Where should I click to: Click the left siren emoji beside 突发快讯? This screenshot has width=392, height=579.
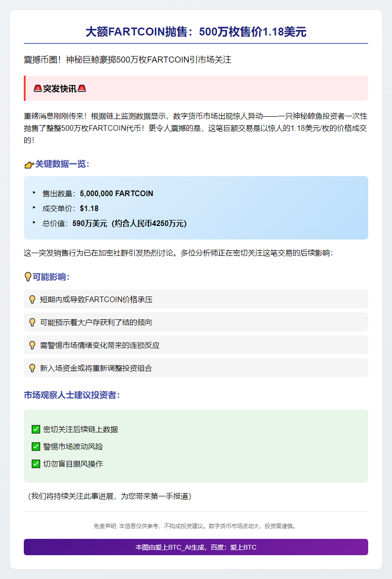pyautogui.click(x=38, y=88)
